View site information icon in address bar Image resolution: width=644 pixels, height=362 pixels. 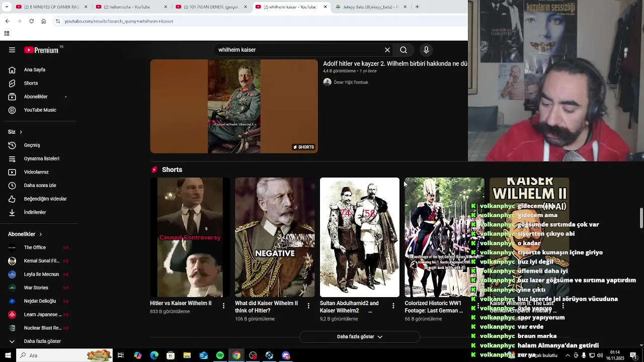pyautogui.click(x=58, y=21)
